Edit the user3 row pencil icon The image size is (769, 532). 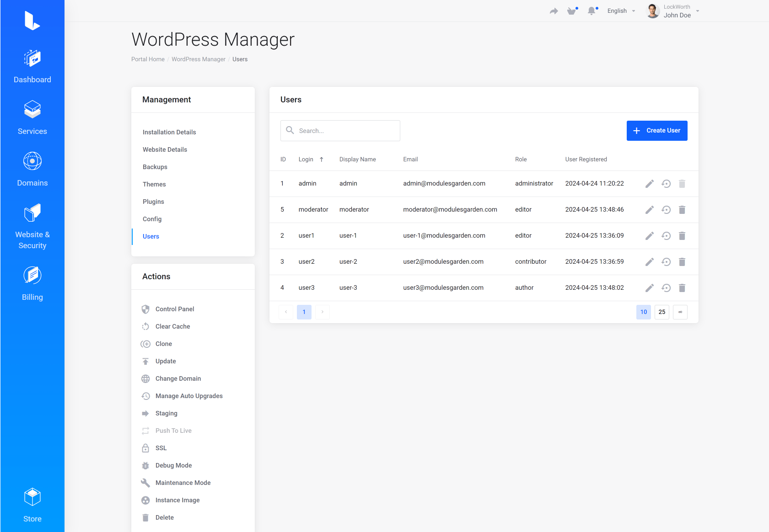[x=650, y=288]
